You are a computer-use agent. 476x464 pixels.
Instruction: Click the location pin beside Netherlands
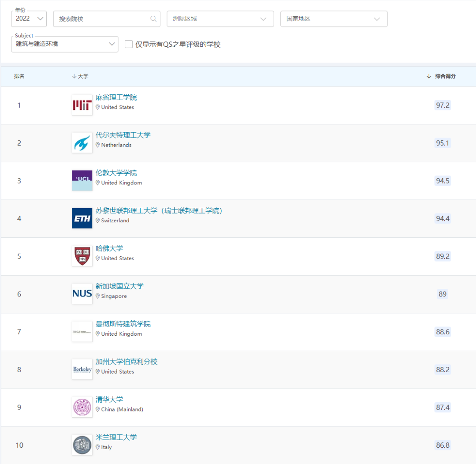[98, 145]
